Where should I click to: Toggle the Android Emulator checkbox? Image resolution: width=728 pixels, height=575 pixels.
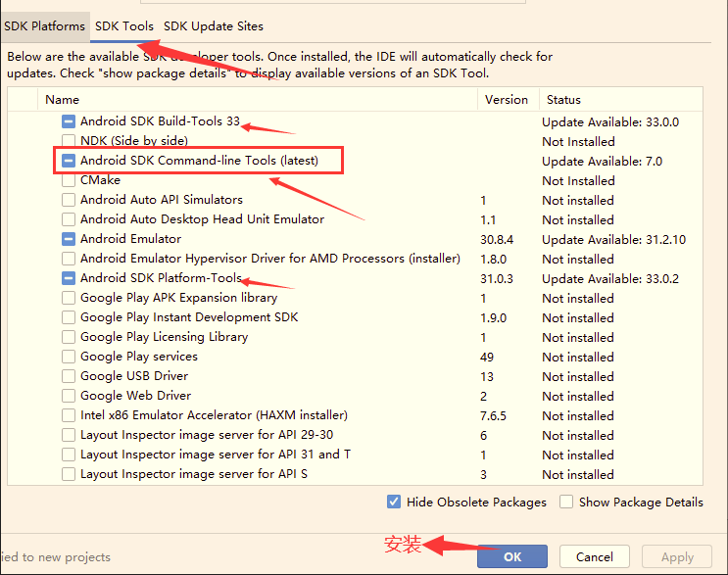click(x=69, y=239)
